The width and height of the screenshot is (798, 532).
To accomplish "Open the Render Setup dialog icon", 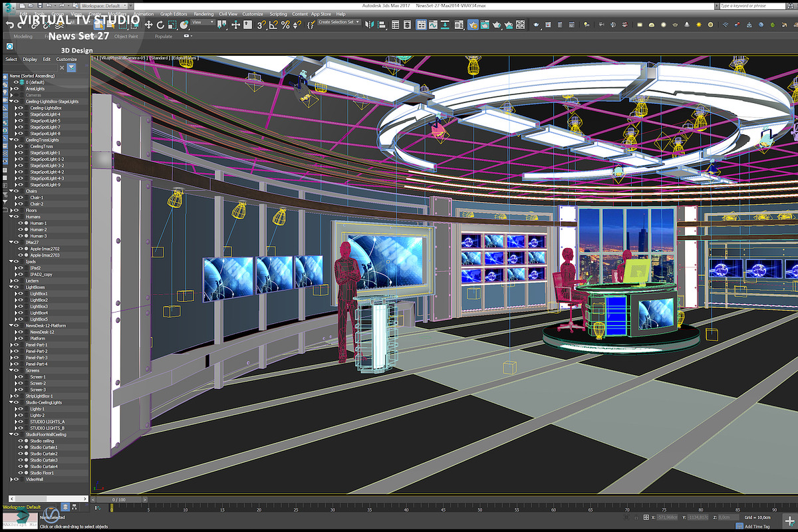I will (x=472, y=25).
